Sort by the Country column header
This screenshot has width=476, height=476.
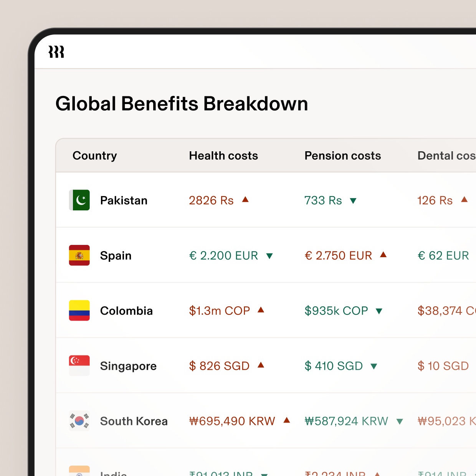(x=95, y=155)
